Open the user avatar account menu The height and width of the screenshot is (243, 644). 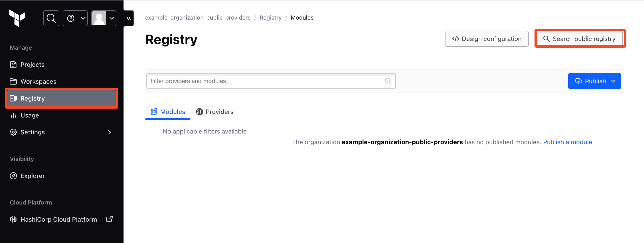[x=103, y=18]
